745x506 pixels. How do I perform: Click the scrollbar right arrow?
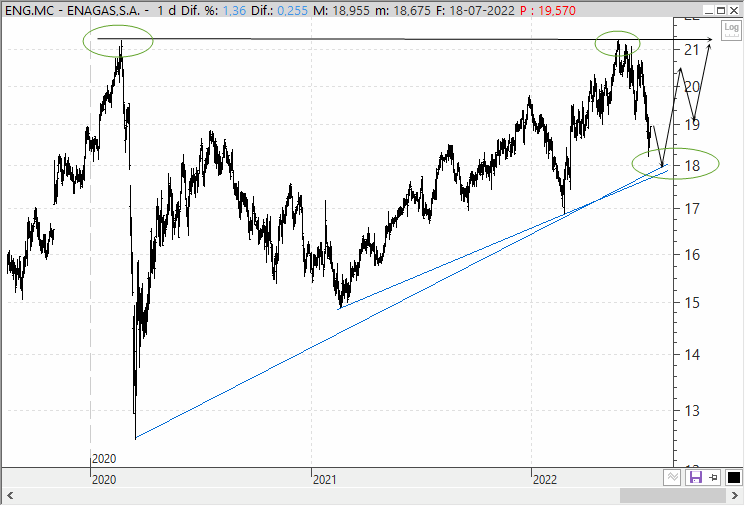point(734,496)
